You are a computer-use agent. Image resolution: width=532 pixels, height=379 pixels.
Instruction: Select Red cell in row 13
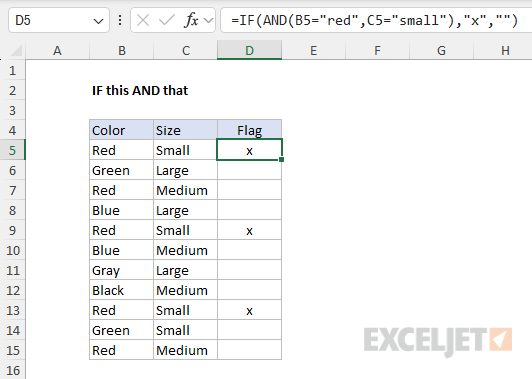click(x=121, y=310)
